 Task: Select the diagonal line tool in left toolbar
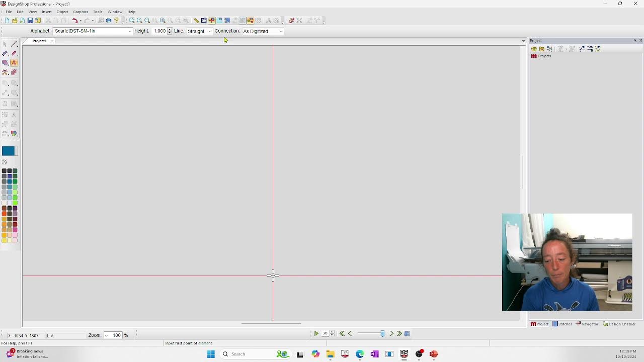pyautogui.click(x=14, y=44)
